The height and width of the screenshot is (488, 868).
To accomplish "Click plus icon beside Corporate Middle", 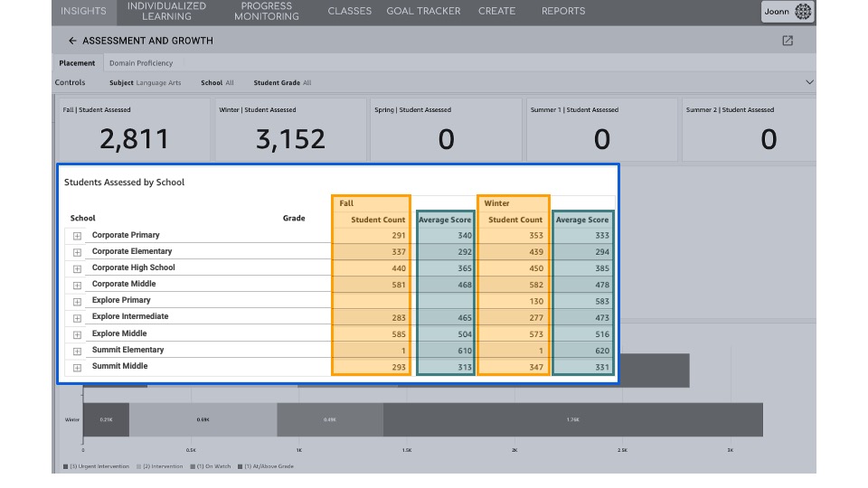I will [x=77, y=285].
